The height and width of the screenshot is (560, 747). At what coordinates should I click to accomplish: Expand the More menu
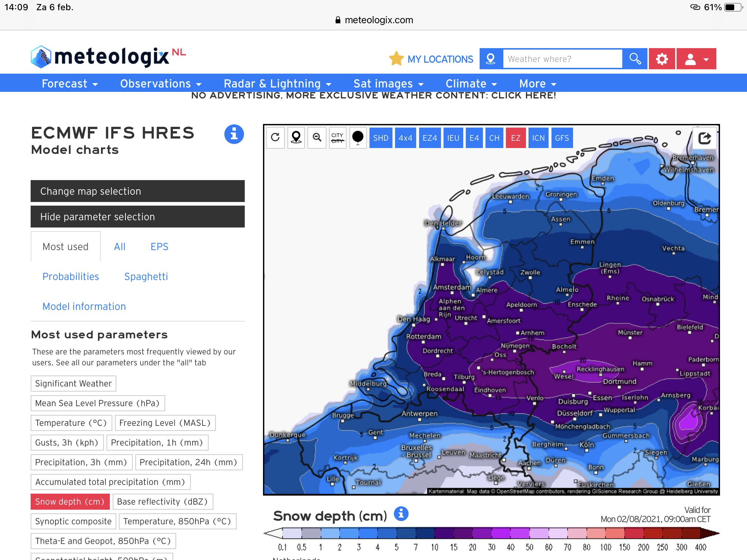[538, 83]
